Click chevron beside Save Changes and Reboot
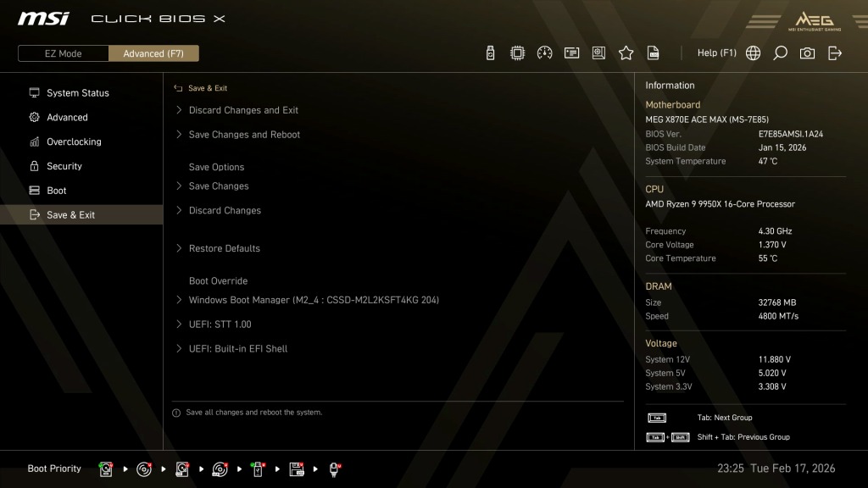 179,135
